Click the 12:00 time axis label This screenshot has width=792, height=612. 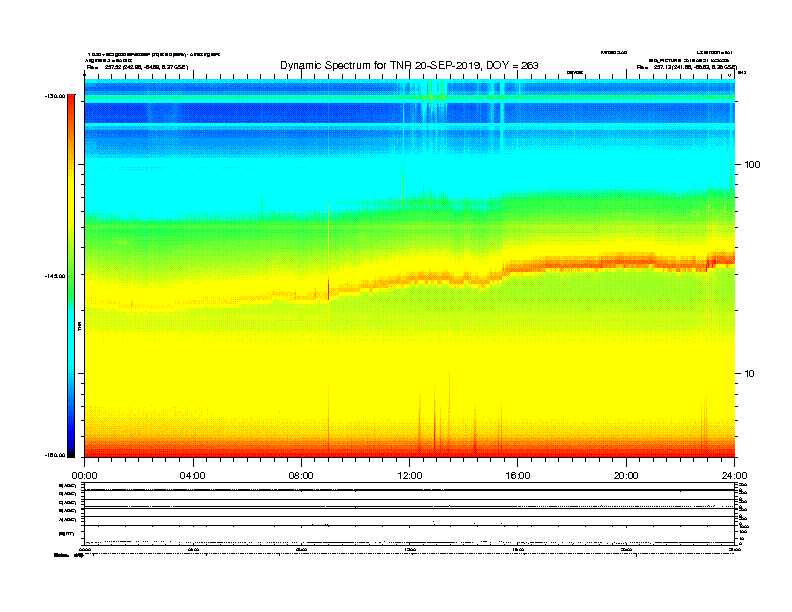410,476
